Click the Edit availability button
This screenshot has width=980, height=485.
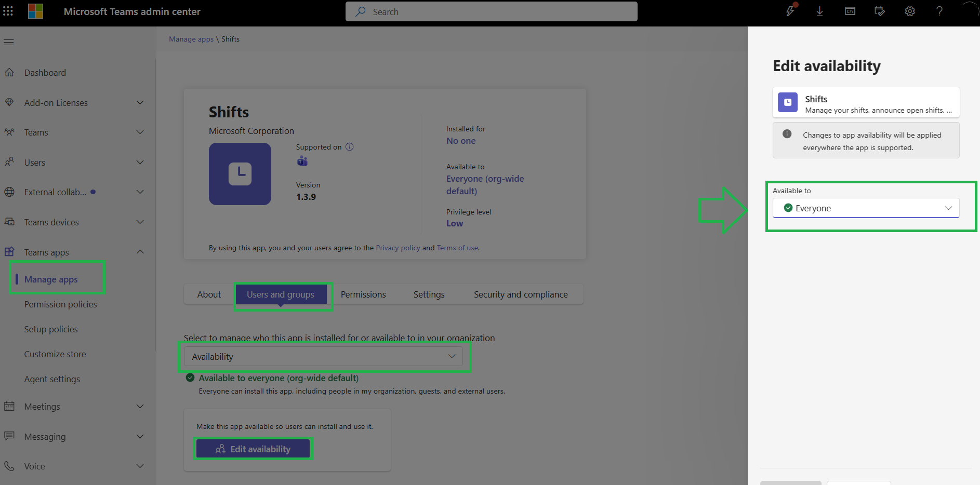tap(253, 449)
